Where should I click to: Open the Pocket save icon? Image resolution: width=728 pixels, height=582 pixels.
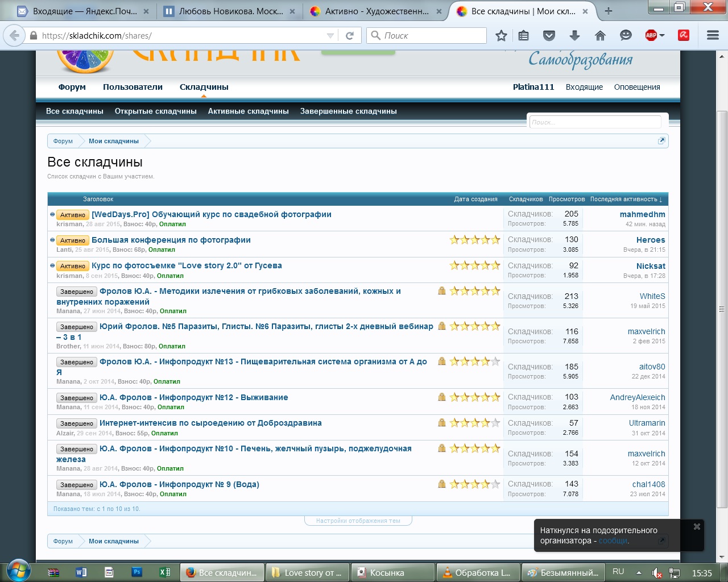click(549, 36)
